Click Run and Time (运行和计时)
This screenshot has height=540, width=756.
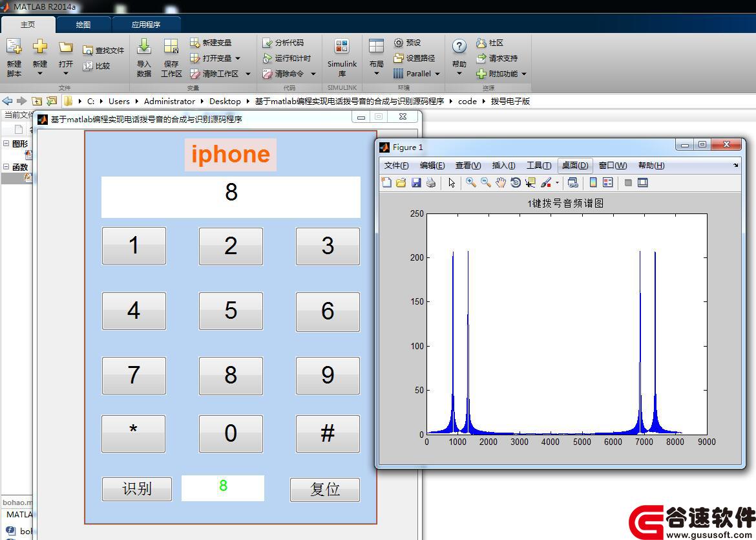pyautogui.click(x=286, y=58)
